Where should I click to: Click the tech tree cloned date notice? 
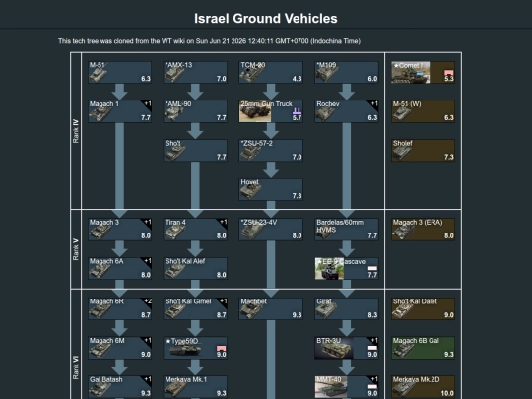209,41
